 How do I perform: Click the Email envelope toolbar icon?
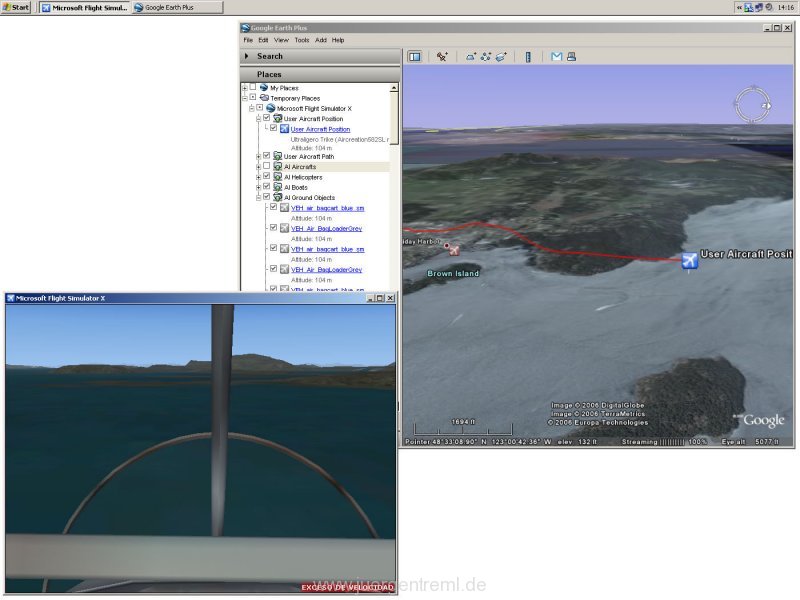(557, 57)
